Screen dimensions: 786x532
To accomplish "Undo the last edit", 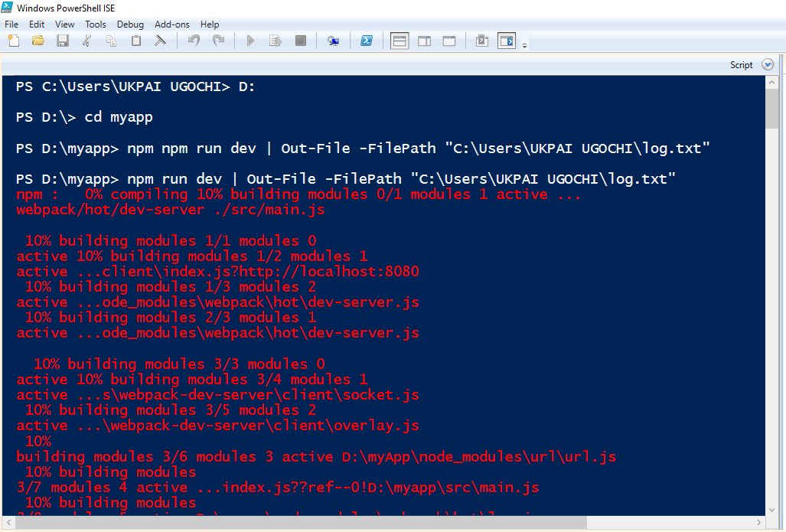I will (x=193, y=41).
